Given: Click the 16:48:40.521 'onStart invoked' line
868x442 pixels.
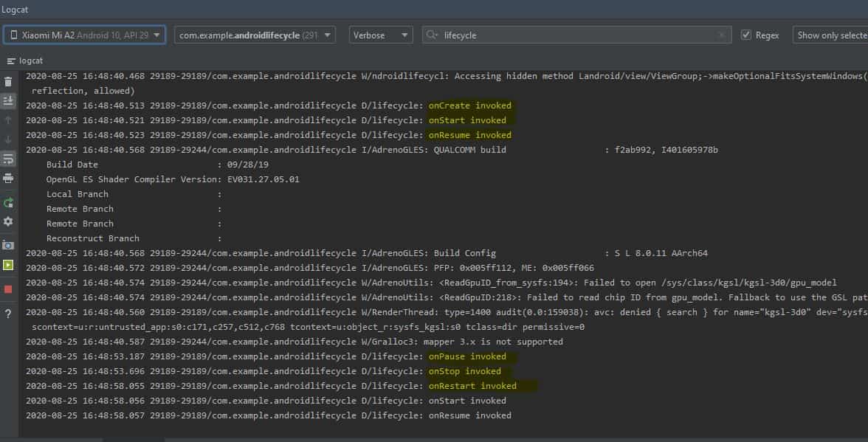Looking at the screenshot, I should point(266,120).
